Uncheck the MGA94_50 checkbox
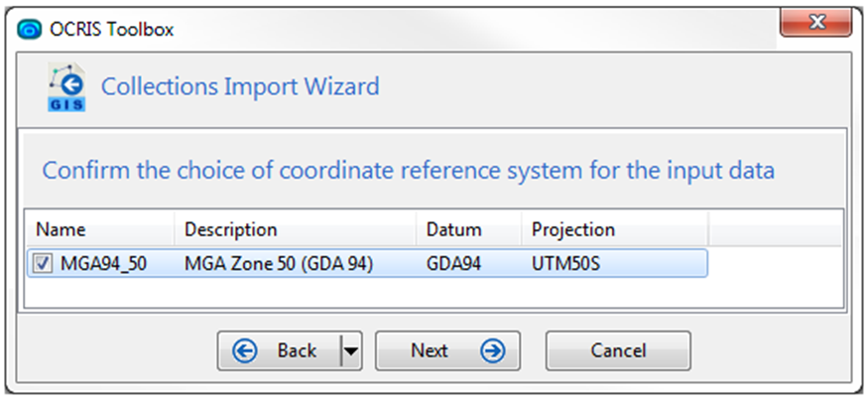868x402 pixels. click(x=42, y=264)
